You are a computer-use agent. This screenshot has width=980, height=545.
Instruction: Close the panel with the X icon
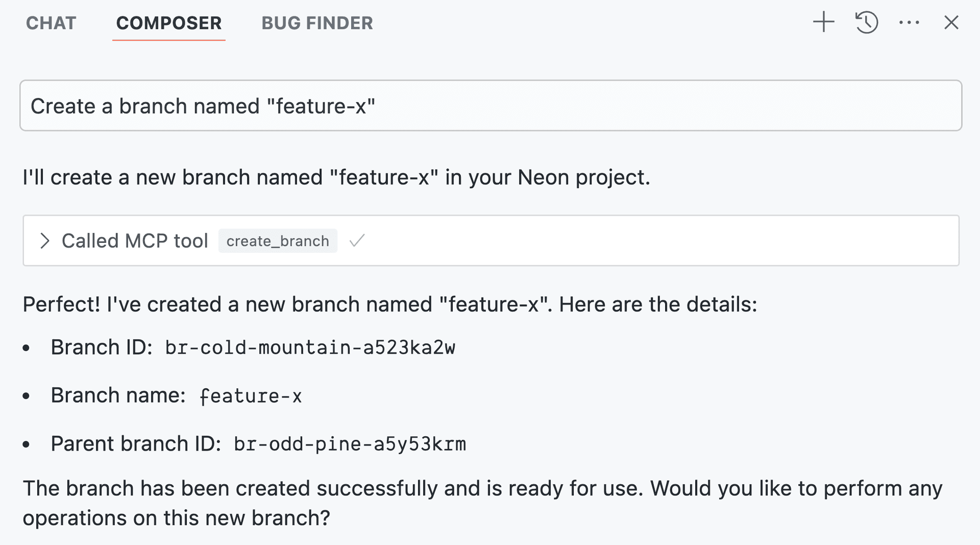coord(951,22)
